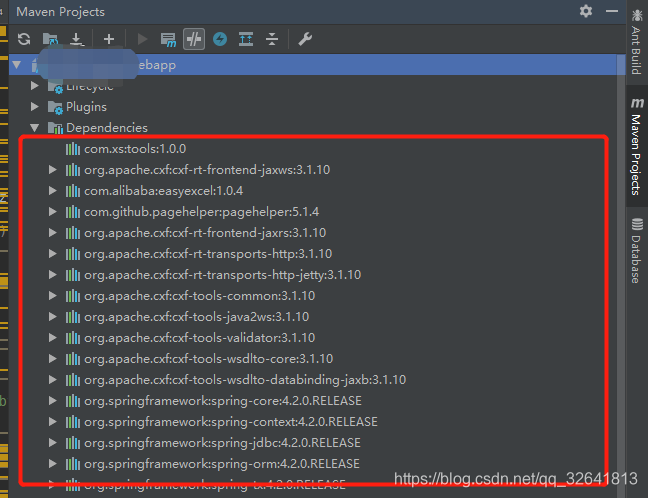This screenshot has height=498, width=648.
Task: Click library icon of easyexcel dependency
Action: (x=73, y=191)
